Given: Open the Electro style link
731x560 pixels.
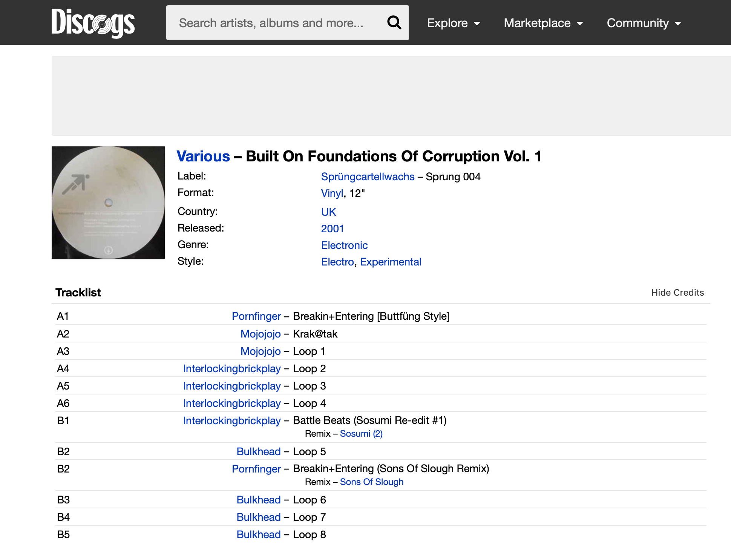Looking at the screenshot, I should [x=337, y=262].
